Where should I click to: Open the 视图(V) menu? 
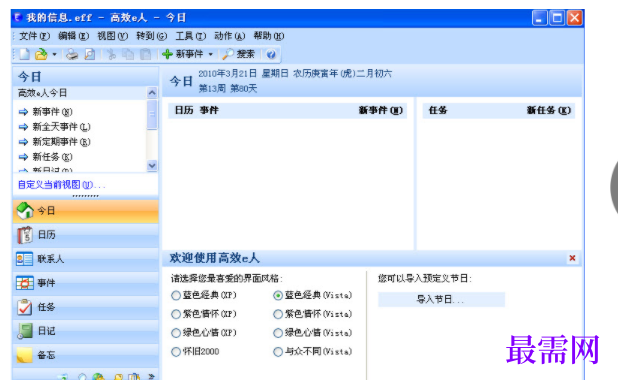tap(112, 36)
